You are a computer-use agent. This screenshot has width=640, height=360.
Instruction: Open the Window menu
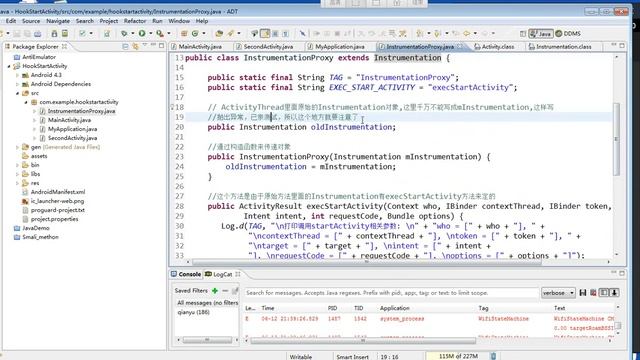coord(179,21)
